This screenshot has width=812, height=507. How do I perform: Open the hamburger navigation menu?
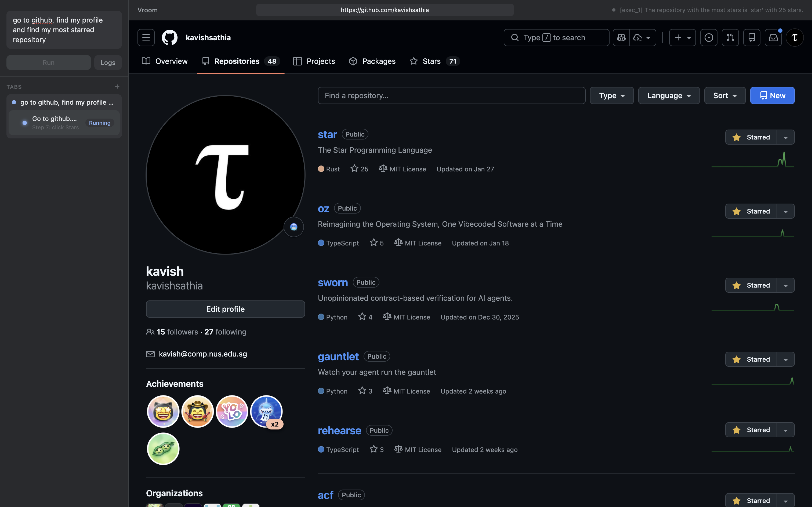coord(146,37)
